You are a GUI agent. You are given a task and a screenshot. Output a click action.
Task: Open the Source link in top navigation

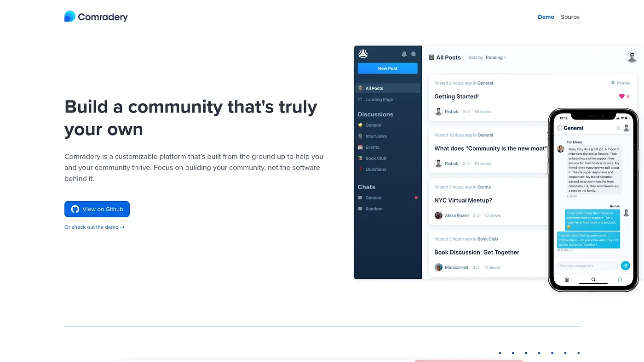coord(570,17)
